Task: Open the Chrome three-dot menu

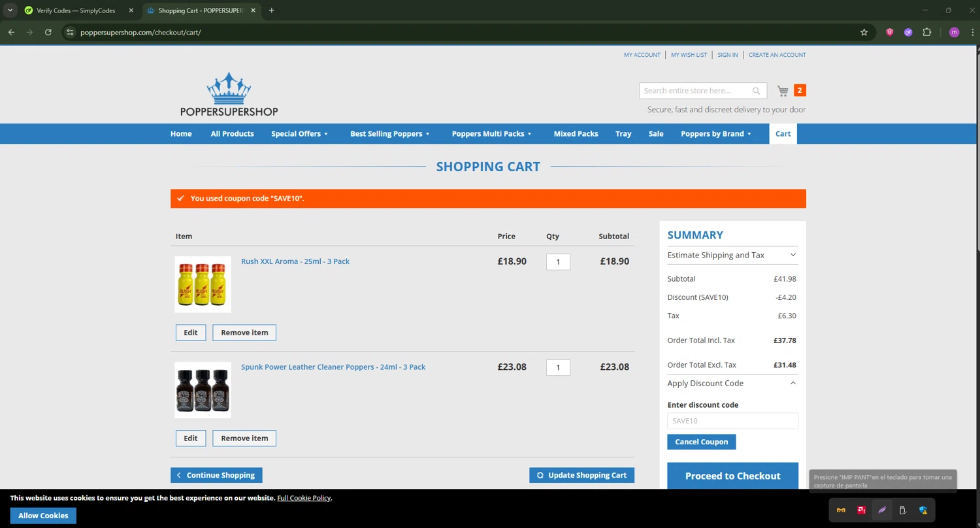Action: 972,32
